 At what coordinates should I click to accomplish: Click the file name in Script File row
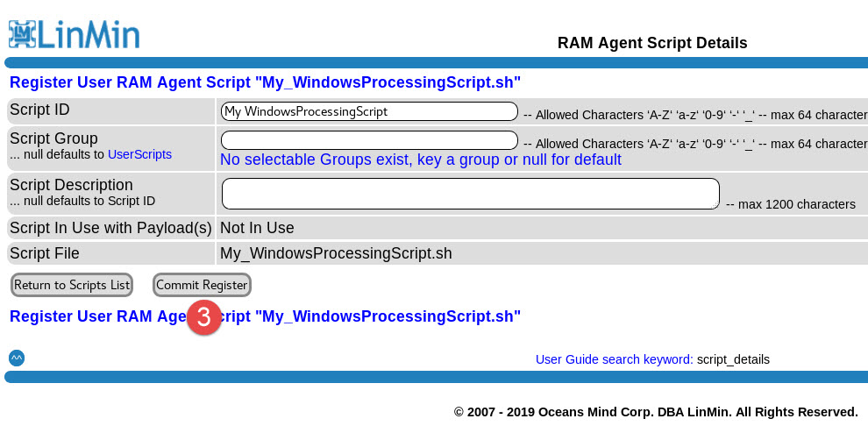(336, 253)
